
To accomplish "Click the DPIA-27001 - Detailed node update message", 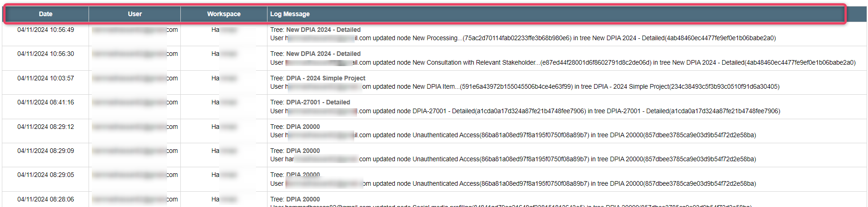I will 525,111.
